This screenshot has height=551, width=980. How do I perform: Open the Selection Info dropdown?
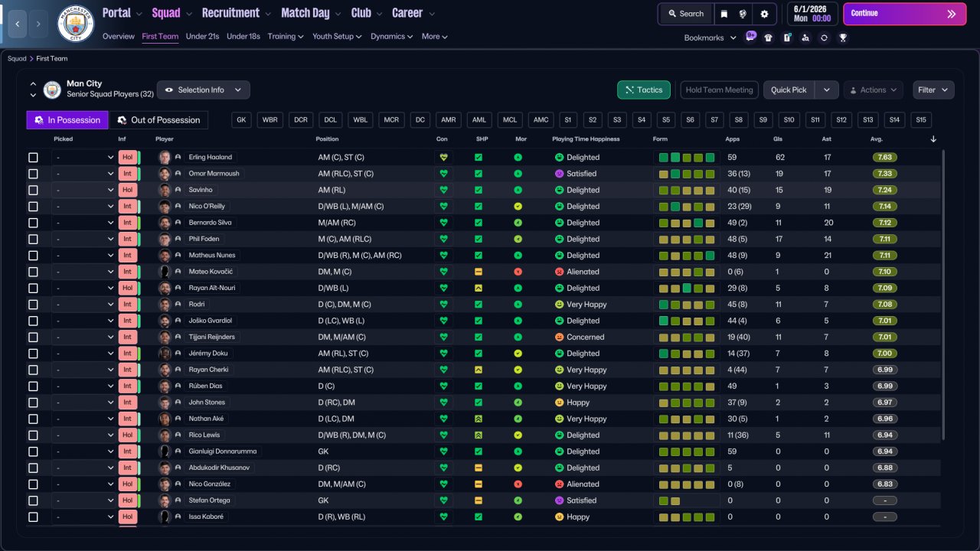(x=203, y=90)
